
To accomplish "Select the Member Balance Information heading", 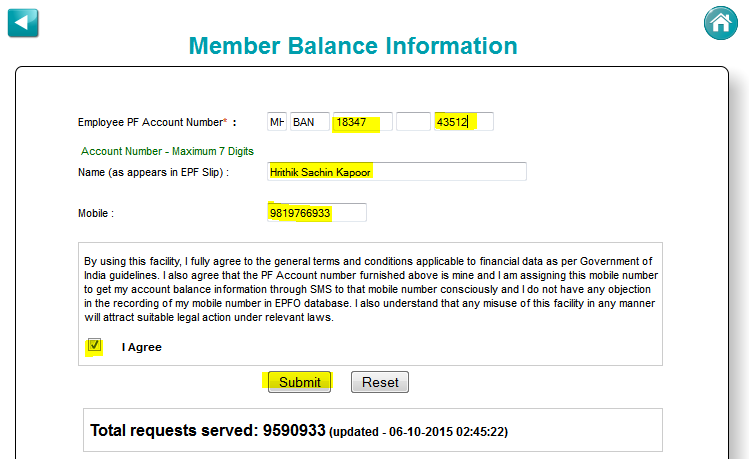I will (x=353, y=46).
